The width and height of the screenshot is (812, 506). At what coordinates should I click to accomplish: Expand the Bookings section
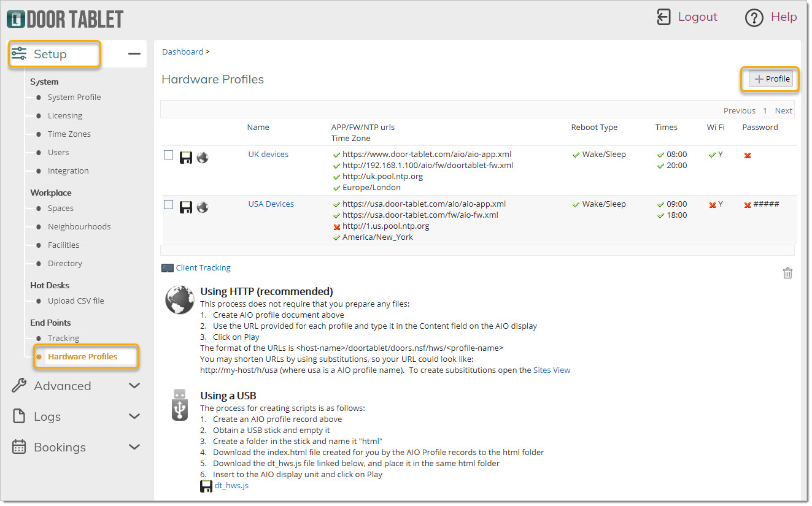(x=134, y=447)
